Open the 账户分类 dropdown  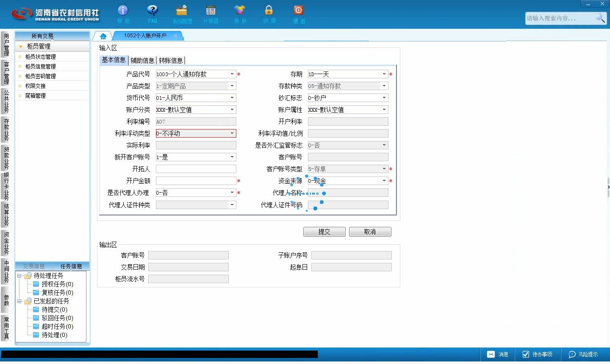tap(232, 110)
